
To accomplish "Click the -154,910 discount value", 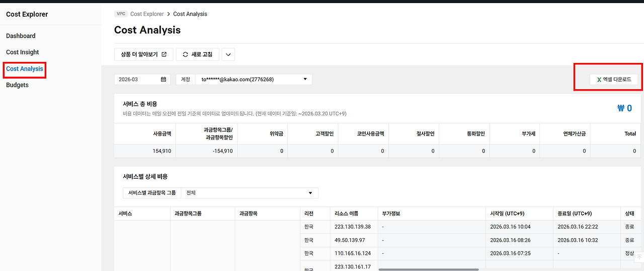I will point(222,151).
